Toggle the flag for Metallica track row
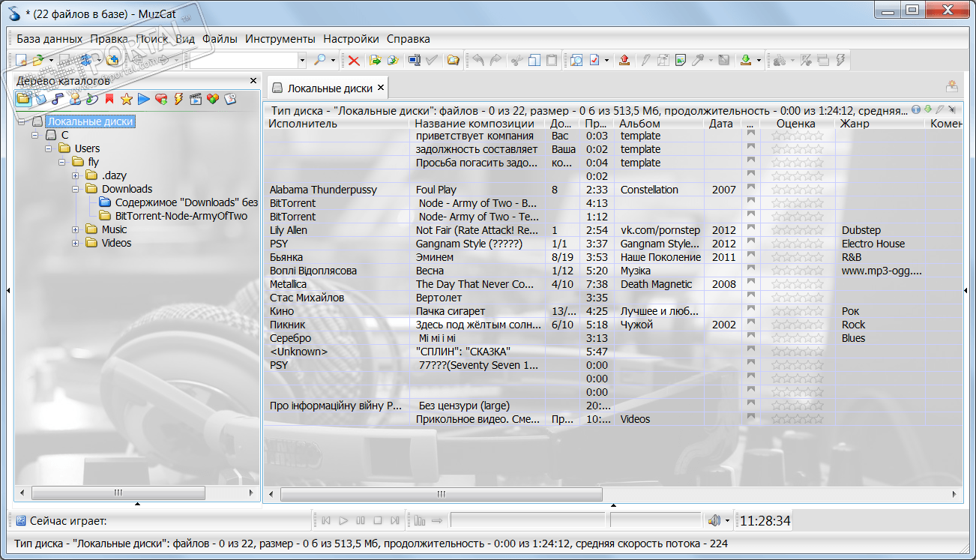 click(750, 284)
